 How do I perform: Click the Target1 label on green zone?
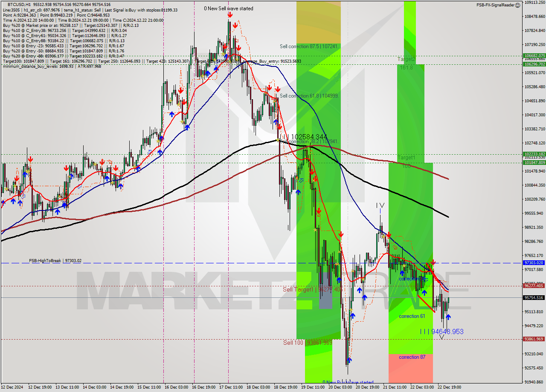(x=406, y=158)
